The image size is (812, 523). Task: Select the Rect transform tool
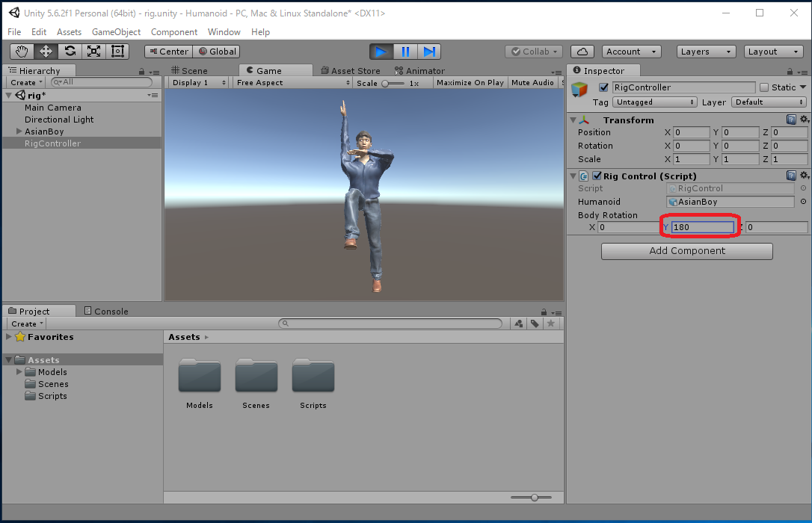tap(117, 52)
